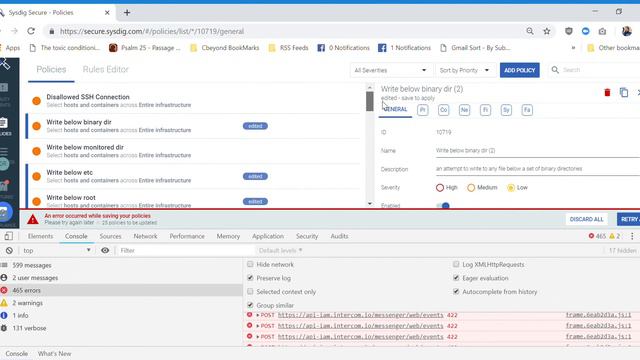The width and height of the screenshot is (640, 360).
Task: Open the Ne section tab of the policy
Action: (x=464, y=110)
